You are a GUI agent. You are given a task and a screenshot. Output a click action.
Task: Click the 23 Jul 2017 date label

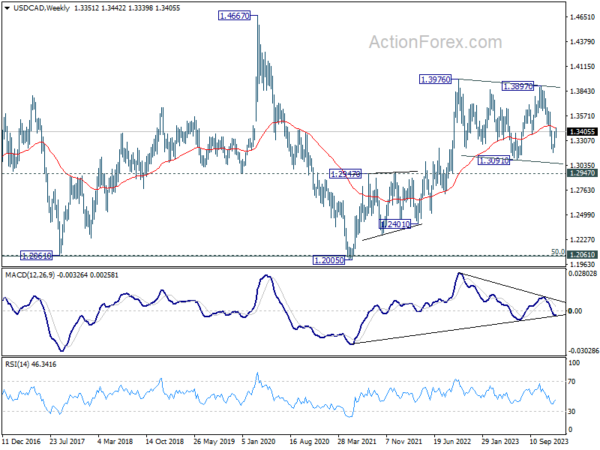point(67,441)
